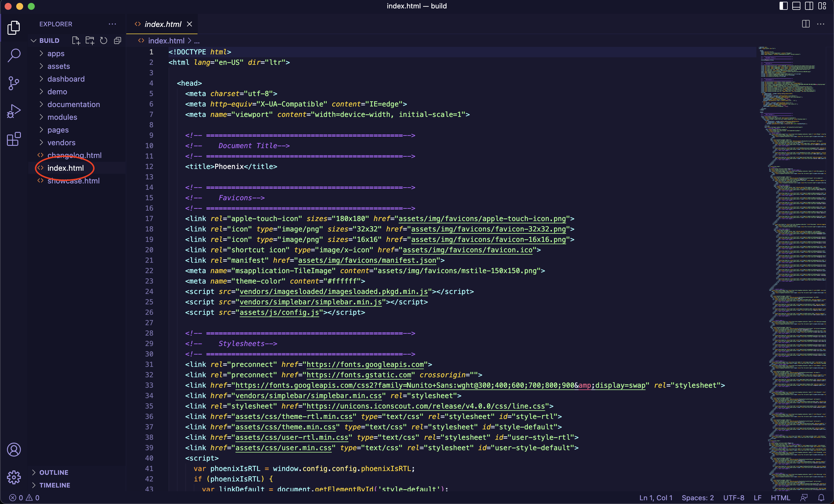Open notifications bell in status bar
The height and width of the screenshot is (504, 834).
821,498
